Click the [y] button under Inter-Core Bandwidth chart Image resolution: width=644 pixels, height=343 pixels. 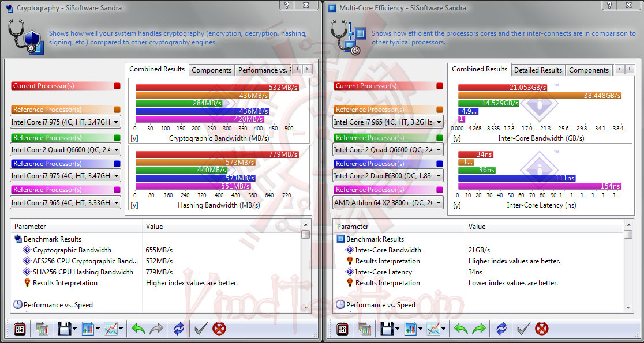pos(457,138)
